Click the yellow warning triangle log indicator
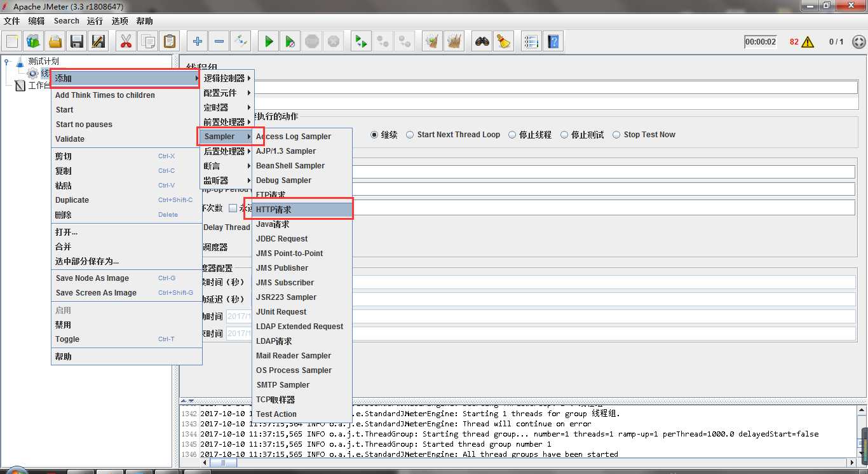The image size is (868, 474). [808, 42]
